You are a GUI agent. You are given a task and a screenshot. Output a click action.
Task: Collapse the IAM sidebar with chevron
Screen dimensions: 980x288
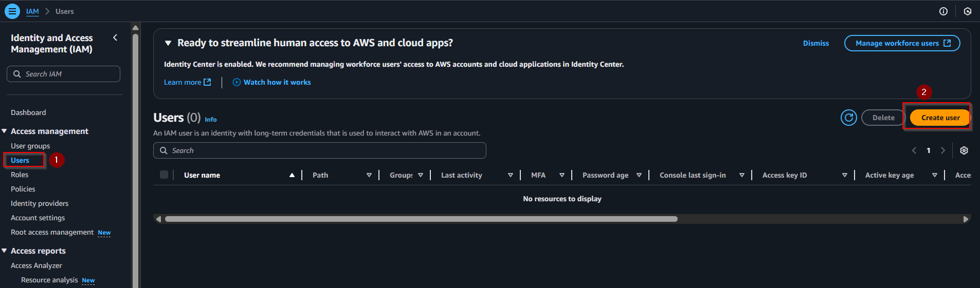click(x=115, y=37)
